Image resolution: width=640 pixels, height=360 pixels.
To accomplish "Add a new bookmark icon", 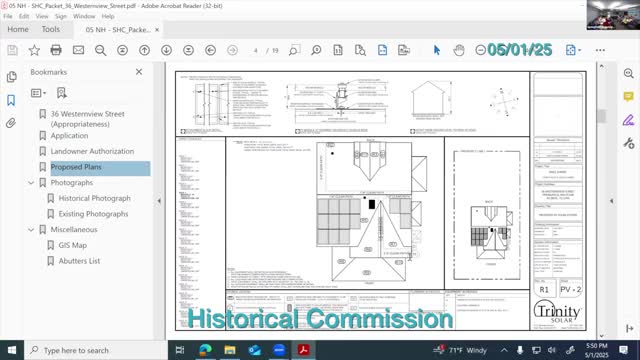I will 62,93.
